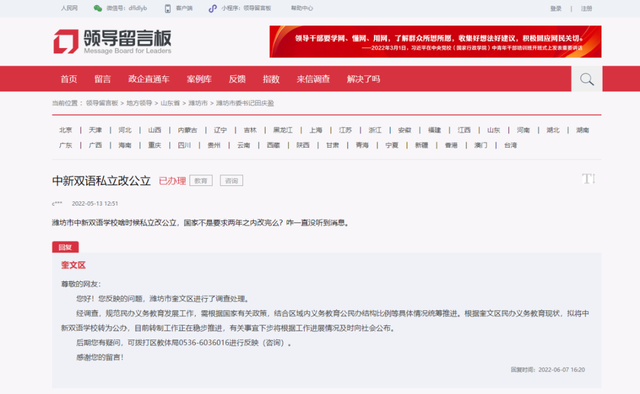The image size is (640, 394).
Task: Select 北京 province link
Action: (65, 130)
